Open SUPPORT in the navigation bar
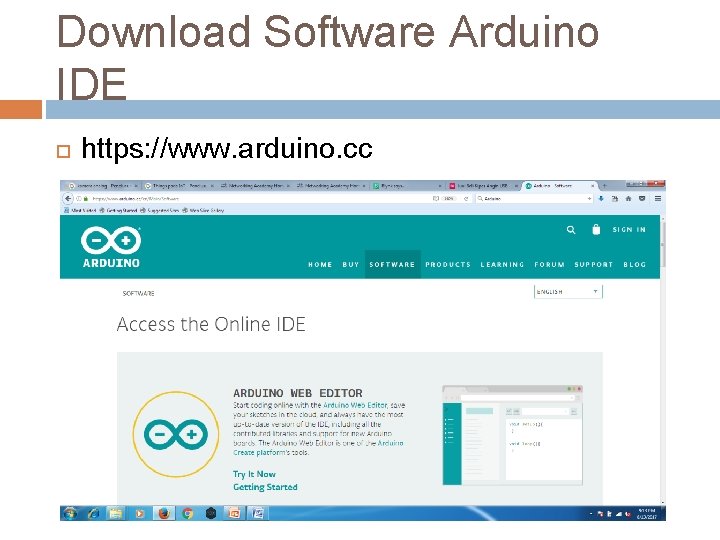This screenshot has height=540, width=720. 593,264
